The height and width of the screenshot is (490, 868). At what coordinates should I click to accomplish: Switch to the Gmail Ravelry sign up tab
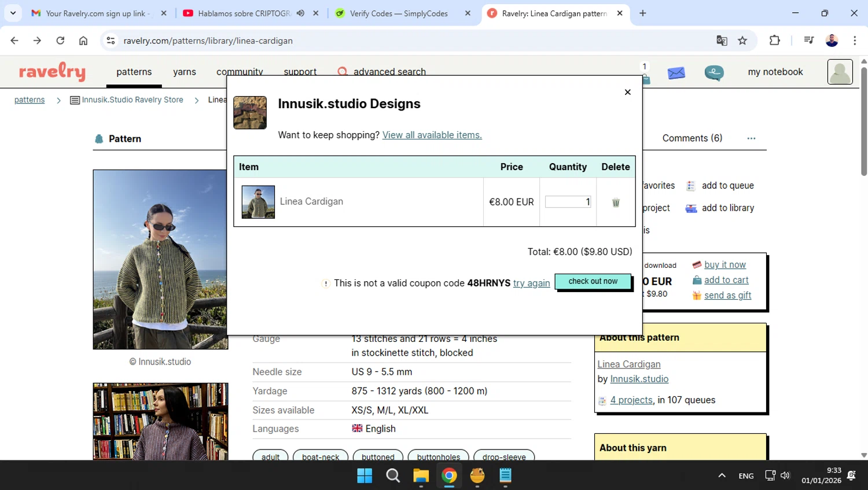(x=97, y=13)
